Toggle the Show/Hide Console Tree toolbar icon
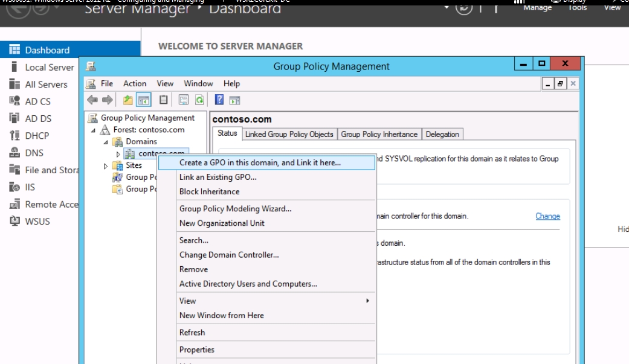The height and width of the screenshot is (364, 629). pyautogui.click(x=144, y=100)
